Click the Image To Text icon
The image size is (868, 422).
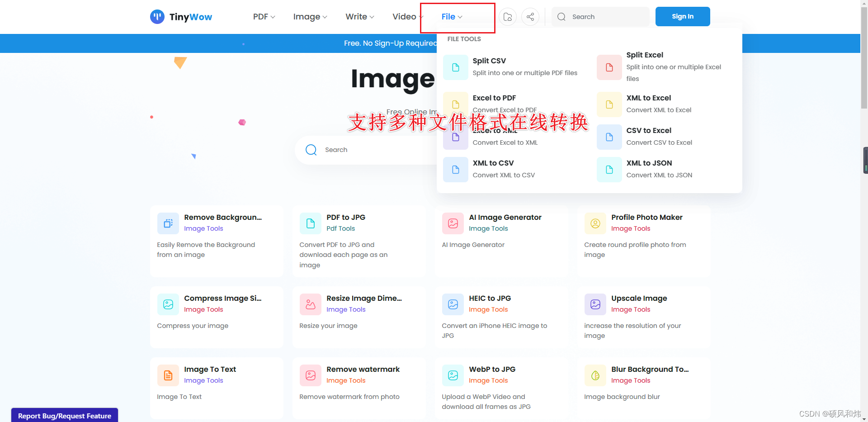(x=168, y=375)
